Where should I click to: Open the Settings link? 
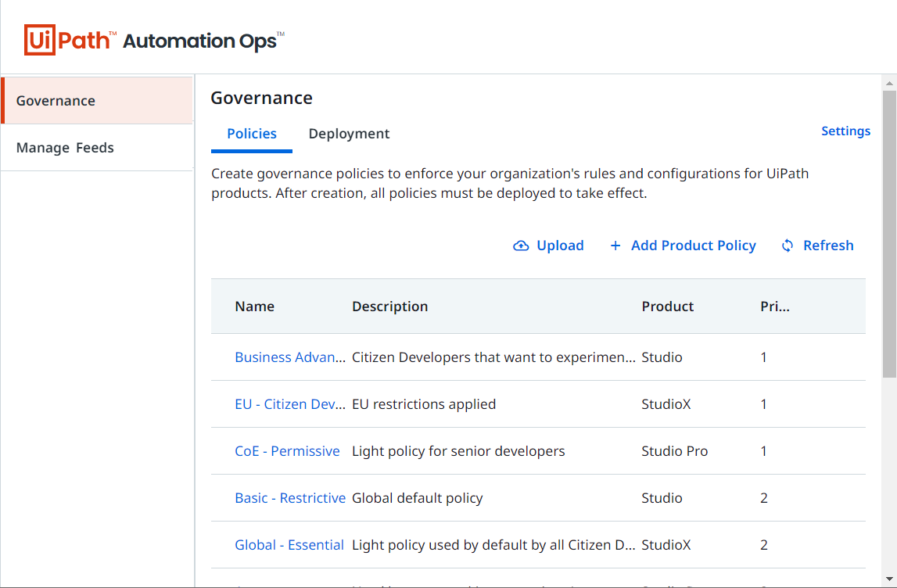tap(845, 131)
